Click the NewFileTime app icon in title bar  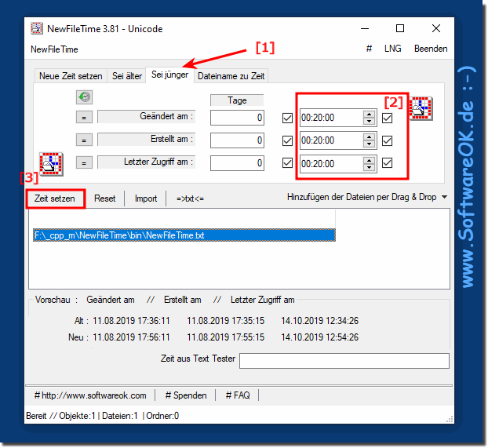click(x=37, y=28)
